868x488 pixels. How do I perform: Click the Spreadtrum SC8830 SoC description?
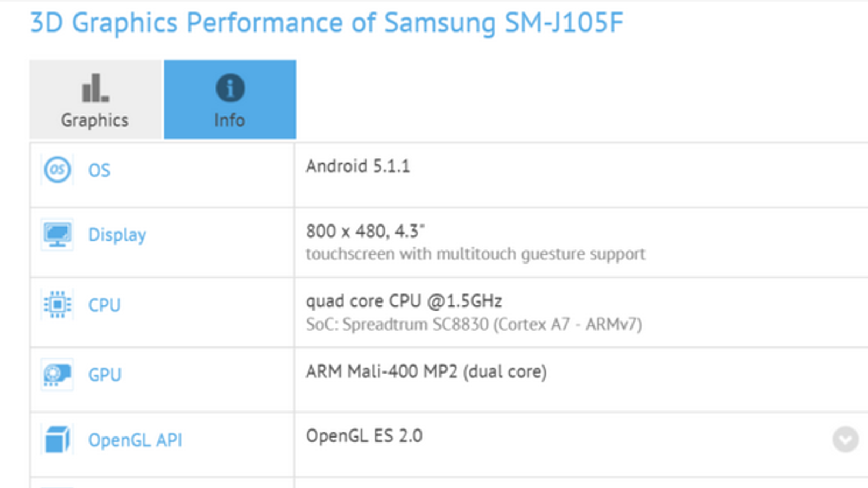pyautogui.click(x=474, y=324)
